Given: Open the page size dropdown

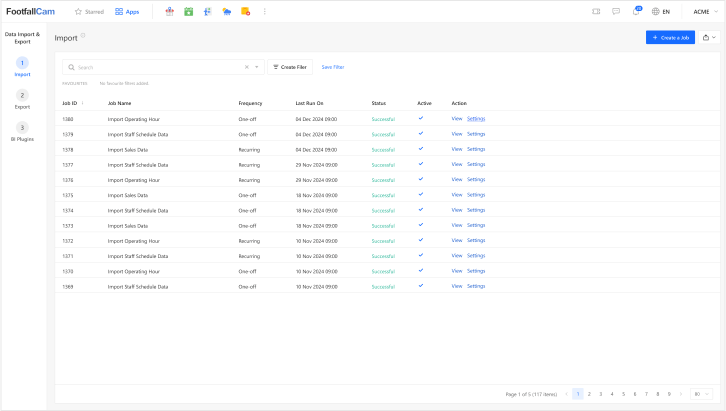Looking at the screenshot, I should point(701,394).
